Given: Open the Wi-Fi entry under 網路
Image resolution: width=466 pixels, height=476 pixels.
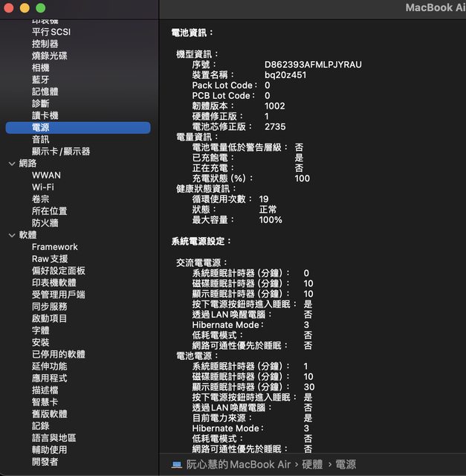Looking at the screenshot, I should 42,187.
